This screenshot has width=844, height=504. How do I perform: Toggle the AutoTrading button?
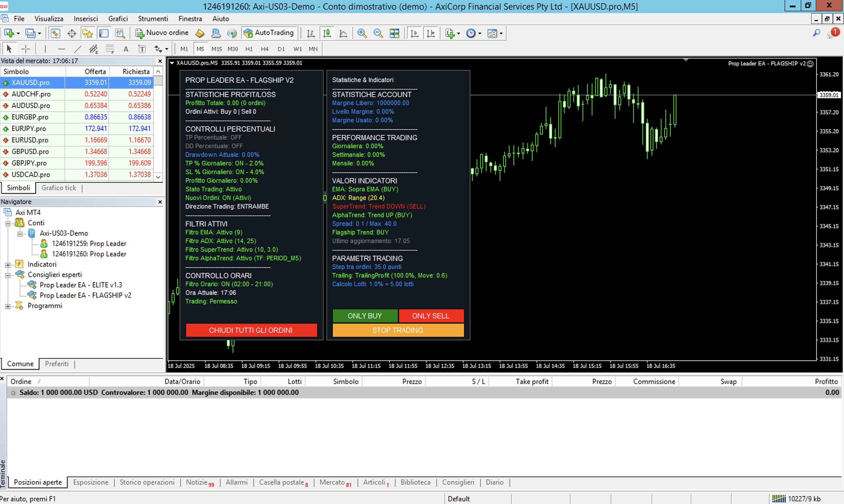pos(269,33)
